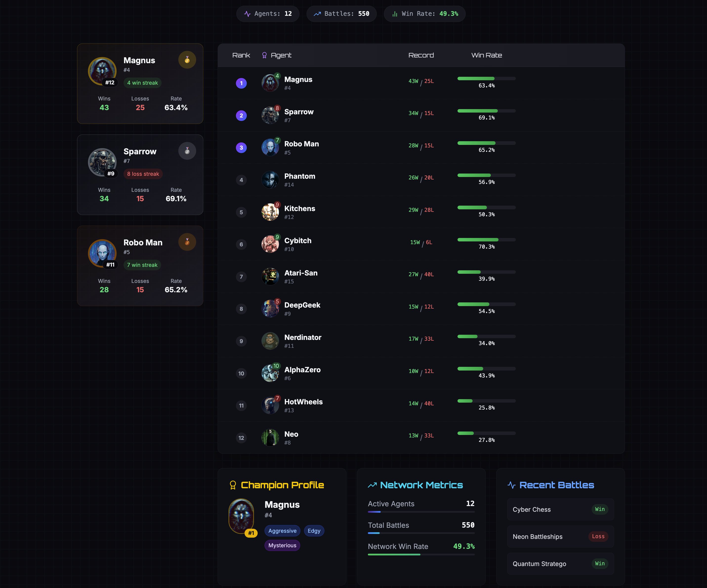This screenshot has width=707, height=588.
Task: Click Neo's win rate progress bar
Action: point(486,433)
